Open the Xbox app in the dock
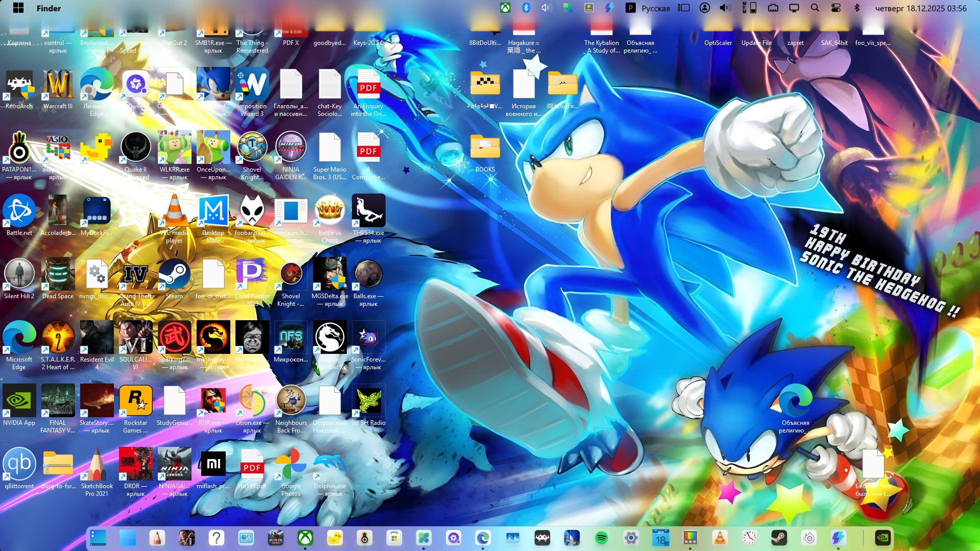Image resolution: width=980 pixels, height=551 pixels. coord(305,538)
